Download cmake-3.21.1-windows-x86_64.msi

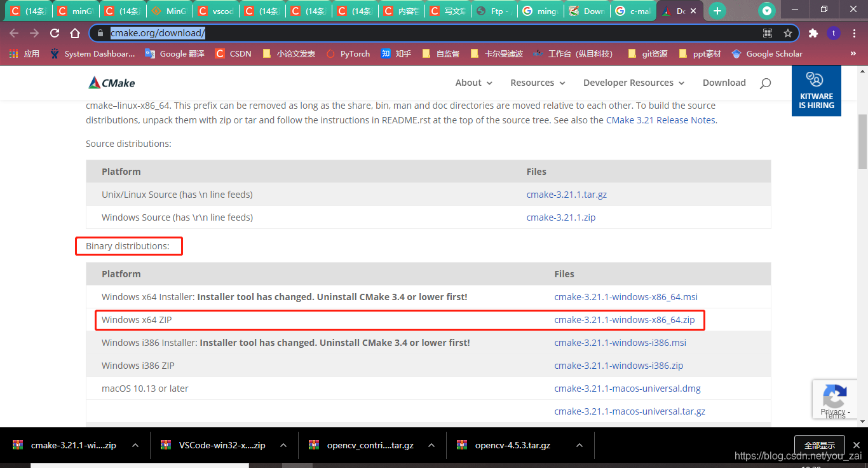point(626,297)
